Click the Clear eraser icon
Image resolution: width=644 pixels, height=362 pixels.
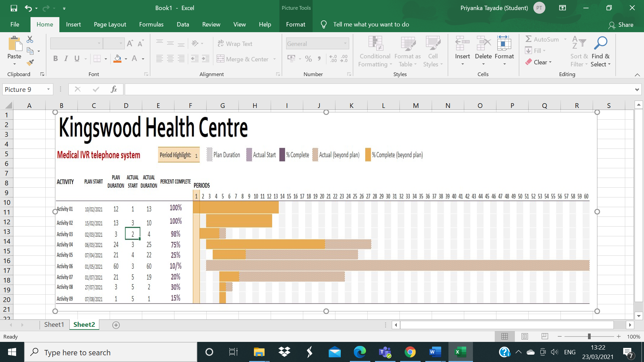click(x=529, y=62)
